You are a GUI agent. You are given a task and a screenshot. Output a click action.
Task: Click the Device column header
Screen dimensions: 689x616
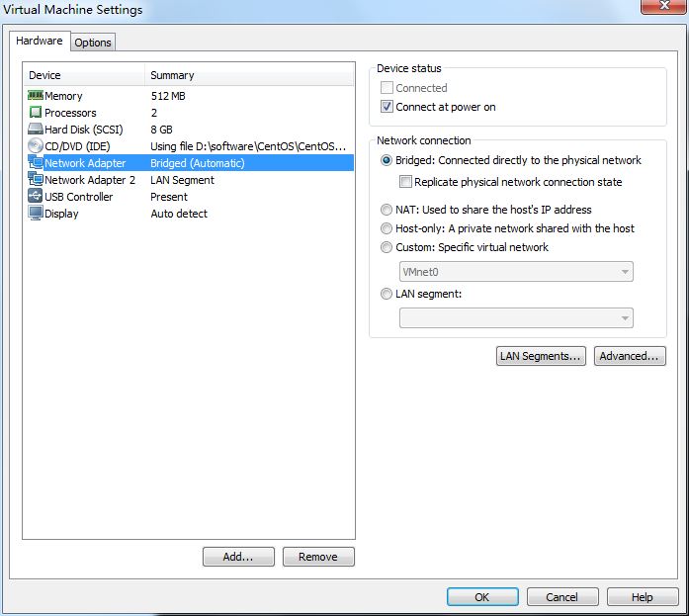pos(83,75)
